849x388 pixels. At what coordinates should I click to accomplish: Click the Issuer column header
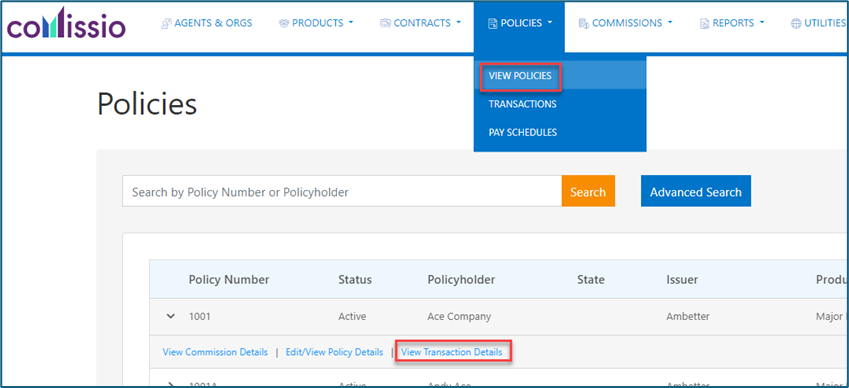pyautogui.click(x=682, y=279)
